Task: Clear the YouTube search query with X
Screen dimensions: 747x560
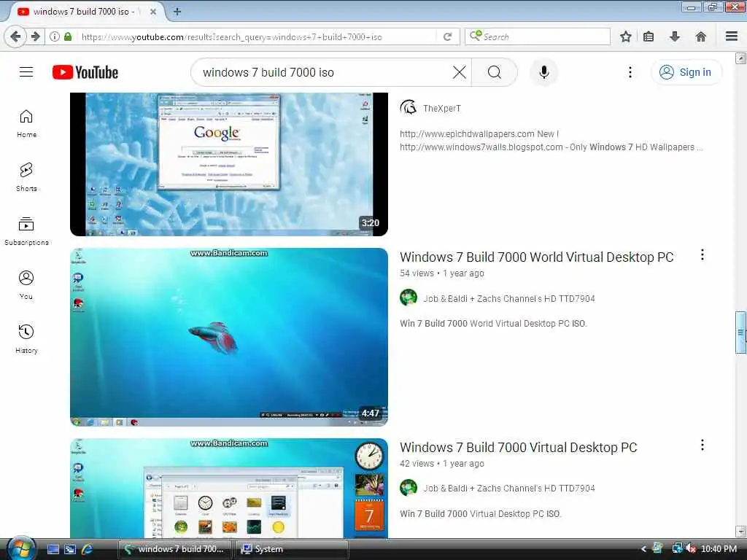Action: [x=460, y=72]
